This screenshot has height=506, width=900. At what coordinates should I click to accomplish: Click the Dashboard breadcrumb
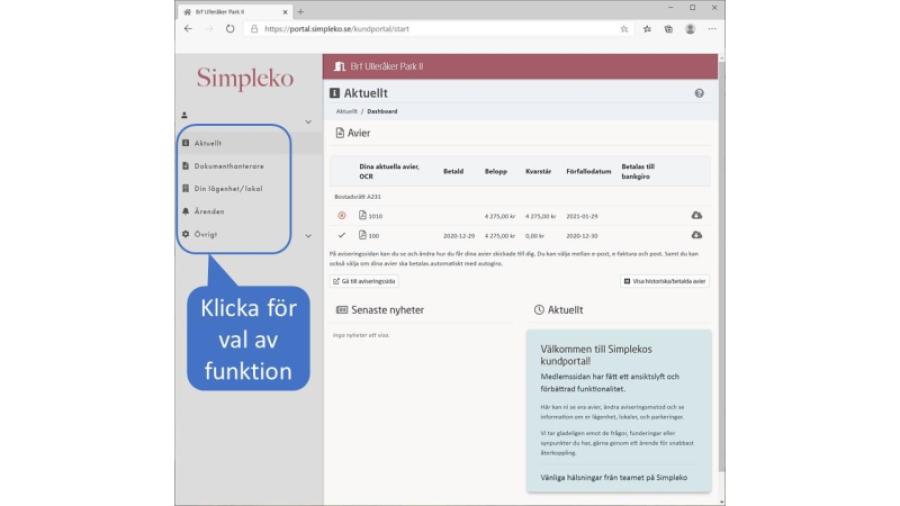tap(382, 111)
